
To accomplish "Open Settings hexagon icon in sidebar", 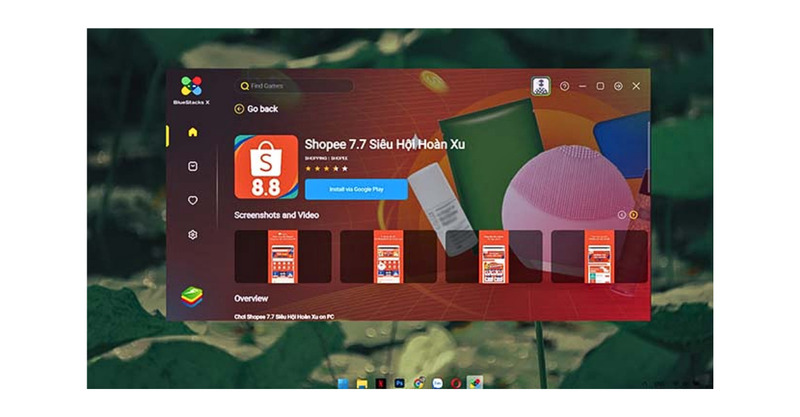I will [192, 235].
